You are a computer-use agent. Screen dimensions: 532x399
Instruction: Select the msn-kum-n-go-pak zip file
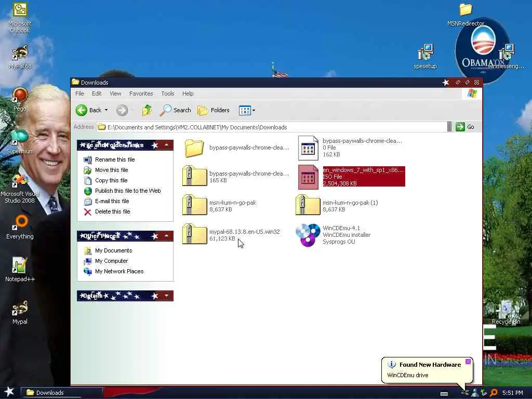point(219,206)
